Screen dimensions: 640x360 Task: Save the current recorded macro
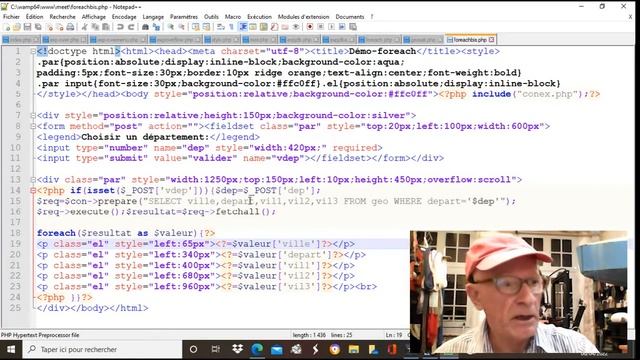[353, 27]
